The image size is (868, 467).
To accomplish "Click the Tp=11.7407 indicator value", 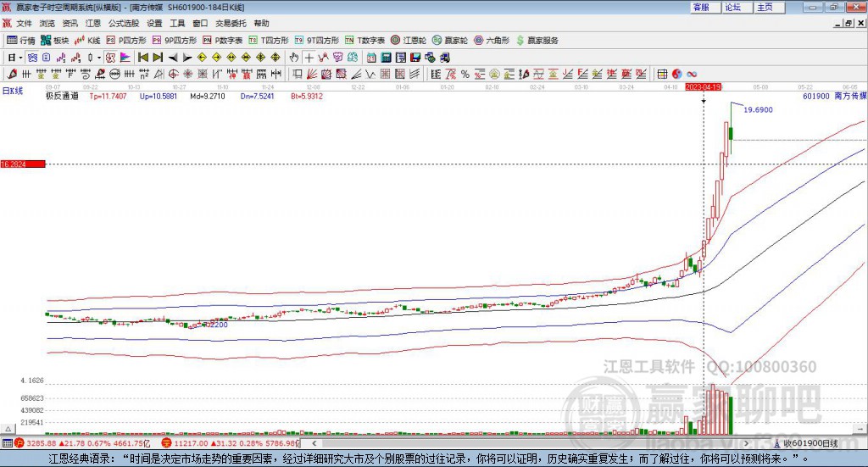I will [108, 97].
